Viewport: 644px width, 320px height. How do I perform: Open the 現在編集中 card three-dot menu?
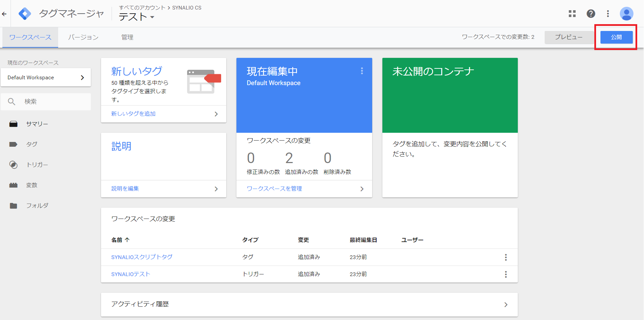(x=362, y=71)
